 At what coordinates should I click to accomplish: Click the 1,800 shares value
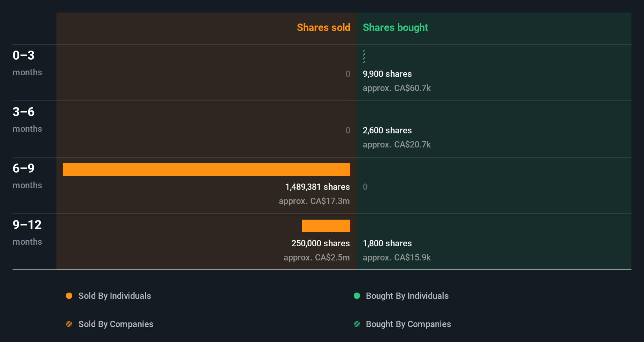[387, 243]
